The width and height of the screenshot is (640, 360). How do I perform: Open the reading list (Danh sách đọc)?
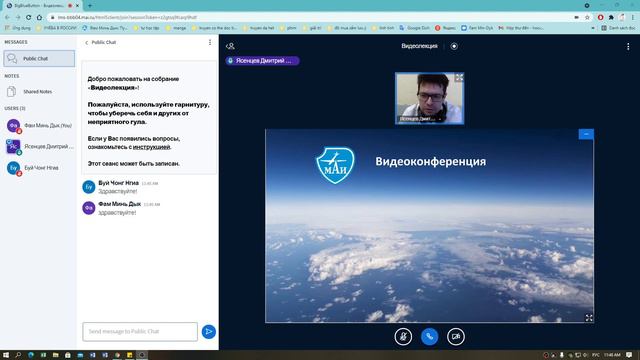tap(618, 28)
